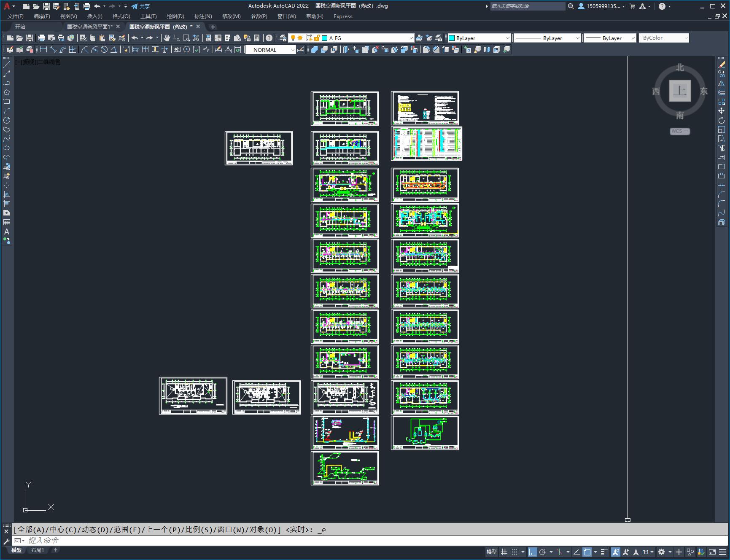Click the Linear dimension icon
This screenshot has width=730, height=560.
(43, 49)
